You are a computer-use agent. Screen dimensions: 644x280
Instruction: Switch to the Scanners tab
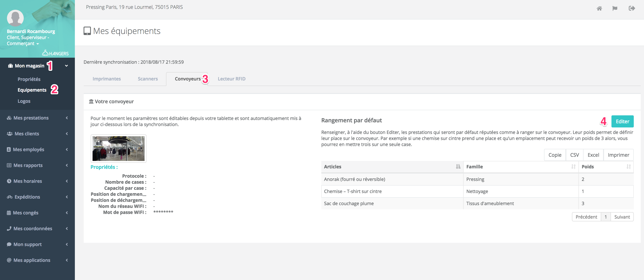[148, 79]
